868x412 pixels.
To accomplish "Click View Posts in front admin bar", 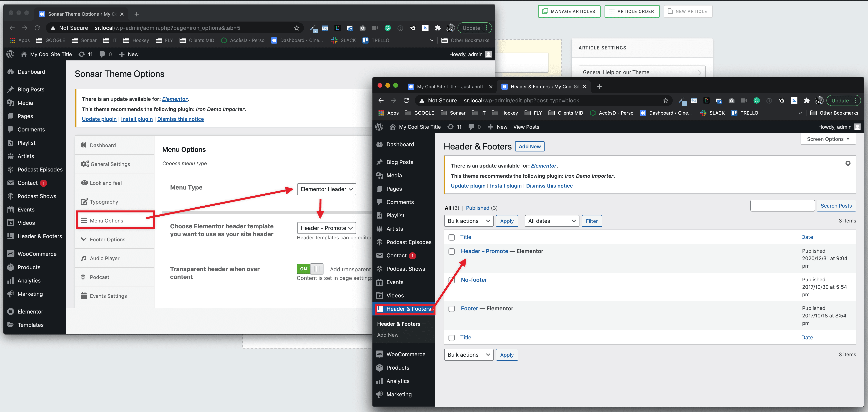I will coord(526,127).
